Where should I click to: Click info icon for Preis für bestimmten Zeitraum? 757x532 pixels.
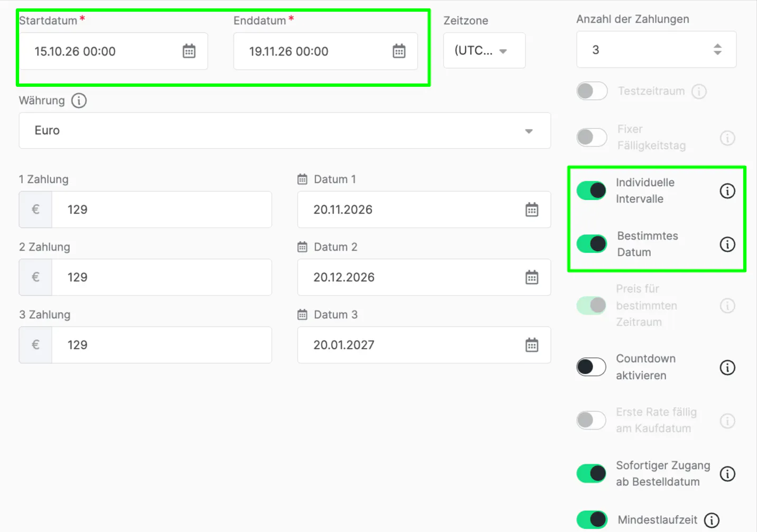[727, 306]
